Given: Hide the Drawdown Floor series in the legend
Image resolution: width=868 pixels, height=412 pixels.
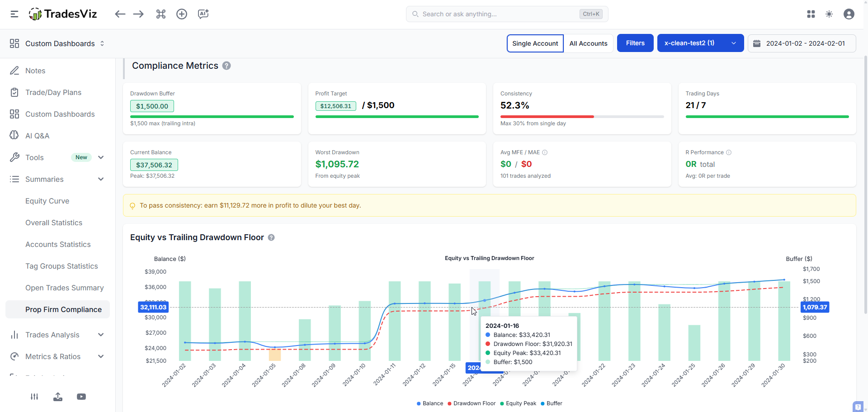Looking at the screenshot, I should [472, 403].
